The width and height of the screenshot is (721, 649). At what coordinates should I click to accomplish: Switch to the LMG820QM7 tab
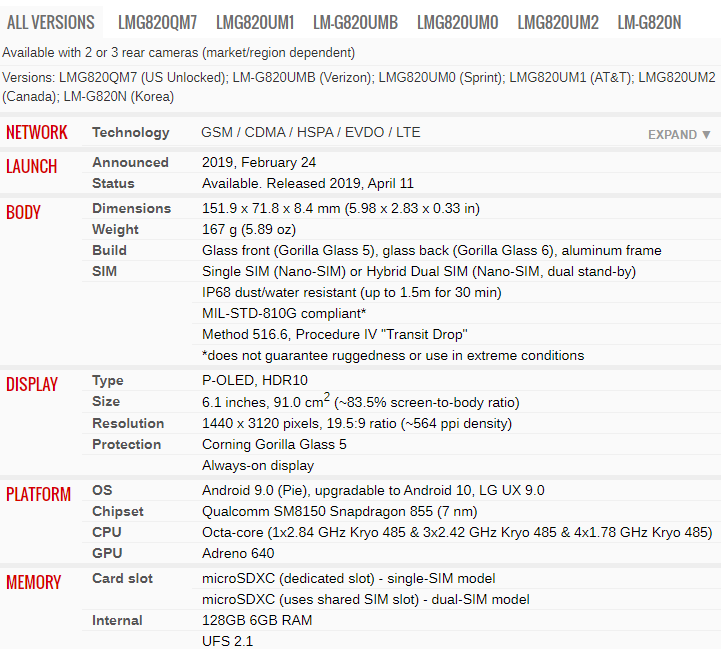point(157,23)
